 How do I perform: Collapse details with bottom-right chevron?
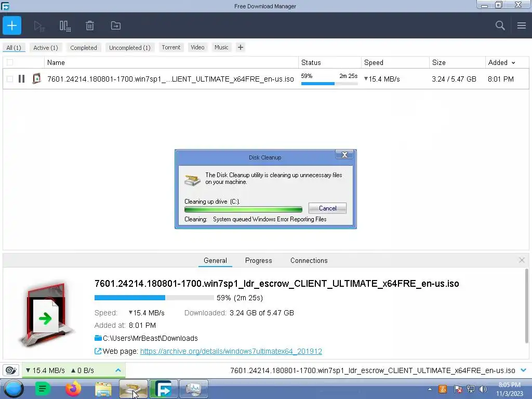524,370
